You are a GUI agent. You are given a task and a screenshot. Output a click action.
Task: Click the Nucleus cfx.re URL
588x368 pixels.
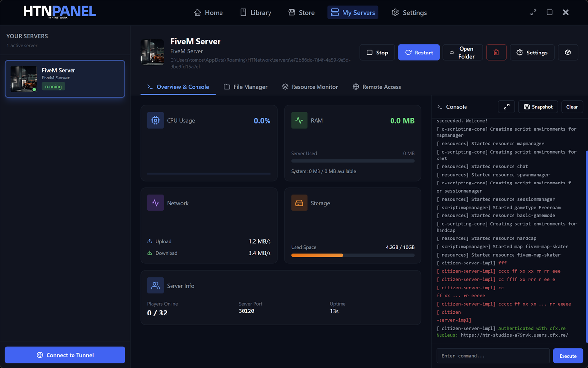coord(514,335)
